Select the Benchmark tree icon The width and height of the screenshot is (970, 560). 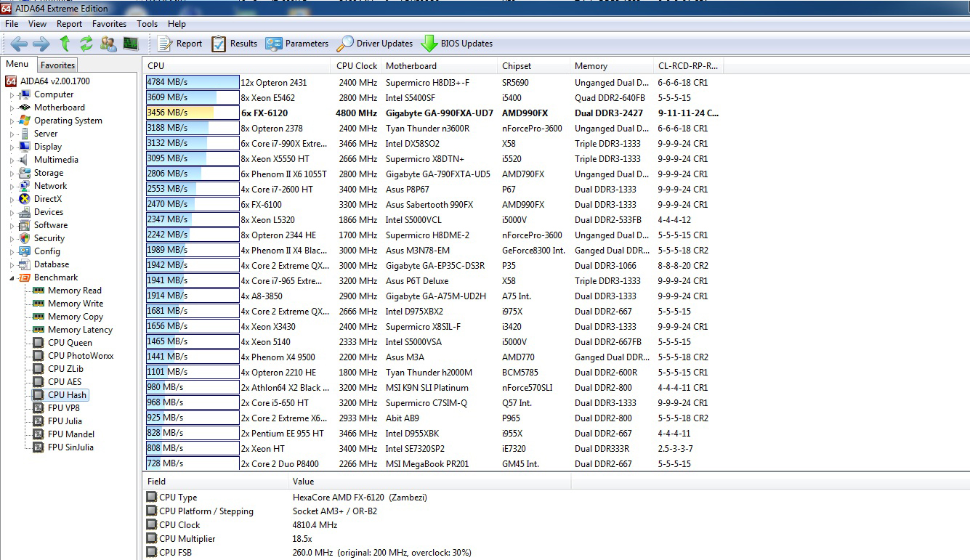point(25,277)
